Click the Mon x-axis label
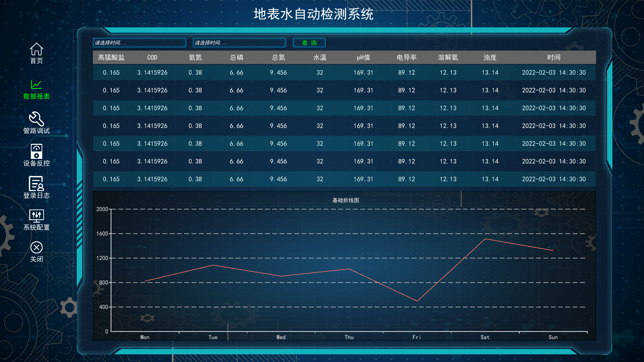 (145, 337)
